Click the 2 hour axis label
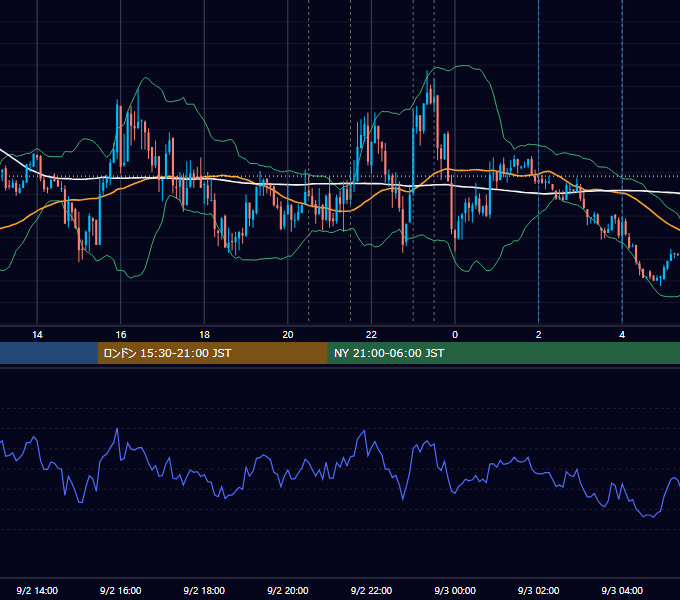This screenshot has width=680, height=600. 539,335
